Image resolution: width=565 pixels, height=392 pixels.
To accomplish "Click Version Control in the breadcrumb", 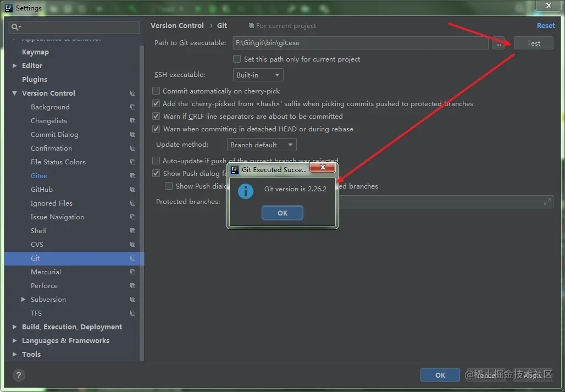I will tap(177, 26).
